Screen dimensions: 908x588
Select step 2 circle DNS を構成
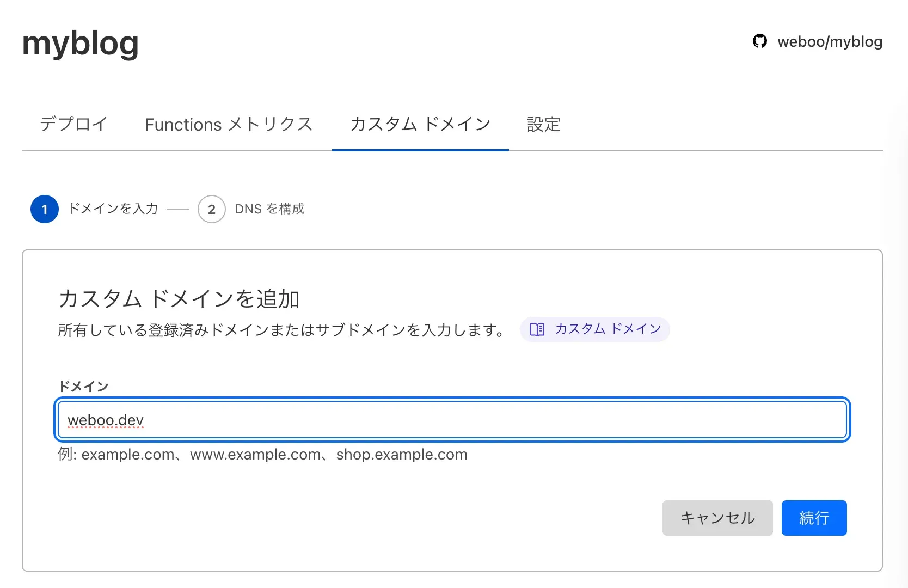coord(211,209)
